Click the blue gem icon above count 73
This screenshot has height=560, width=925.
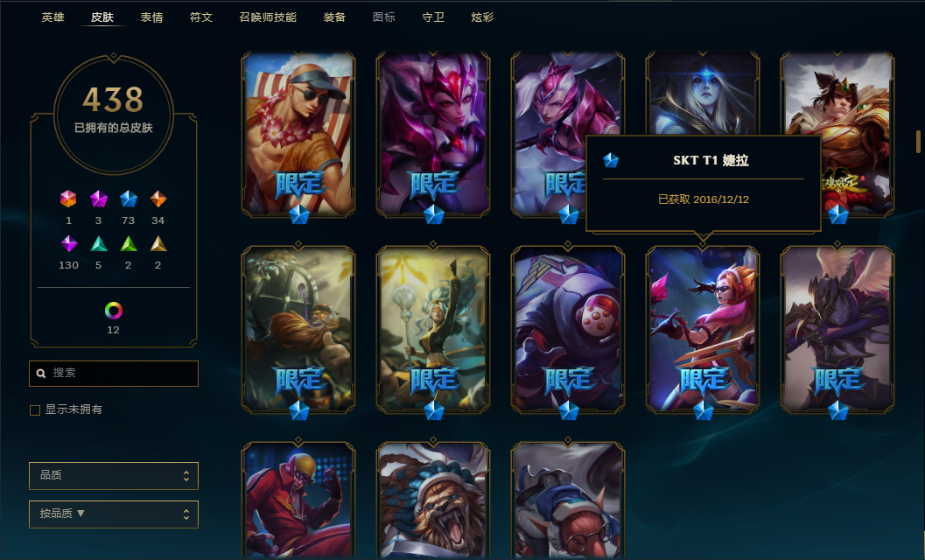(128, 199)
